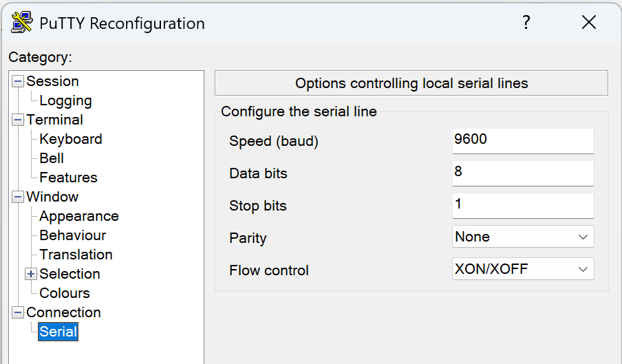
Task: Click the Data bits input field
Action: click(523, 173)
